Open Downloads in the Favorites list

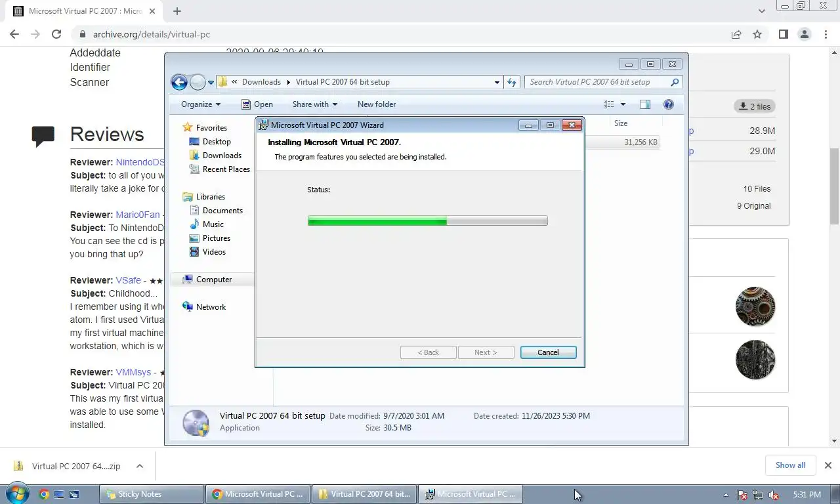pos(215,155)
